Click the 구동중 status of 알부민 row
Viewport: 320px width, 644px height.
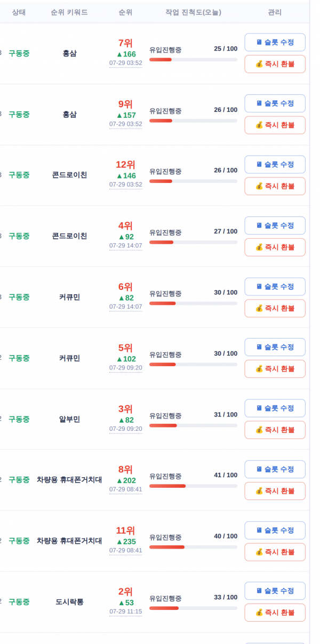[19, 419]
